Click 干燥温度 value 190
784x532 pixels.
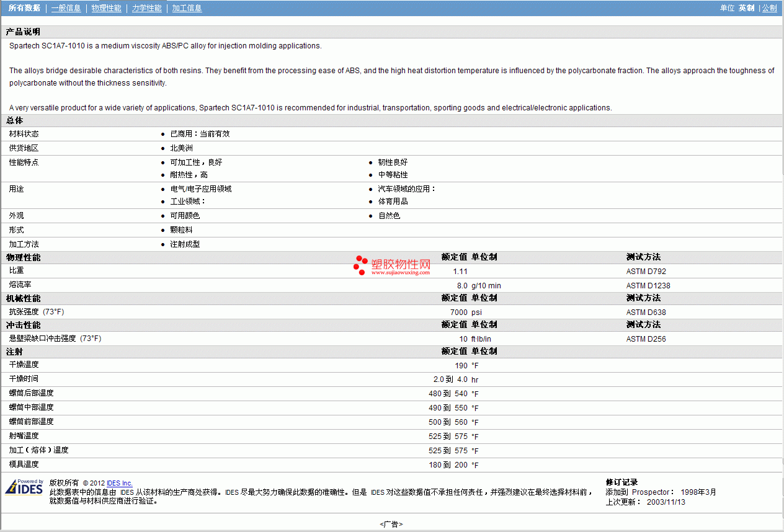(461, 366)
